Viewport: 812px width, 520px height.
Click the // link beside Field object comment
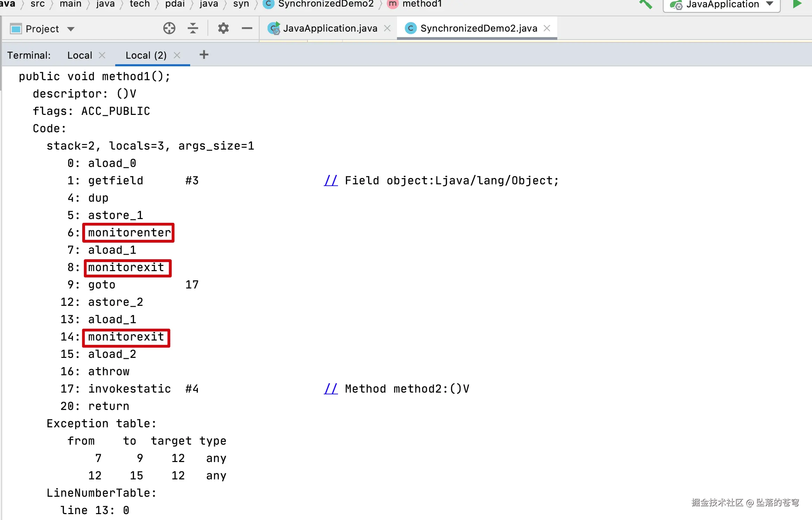click(x=331, y=181)
